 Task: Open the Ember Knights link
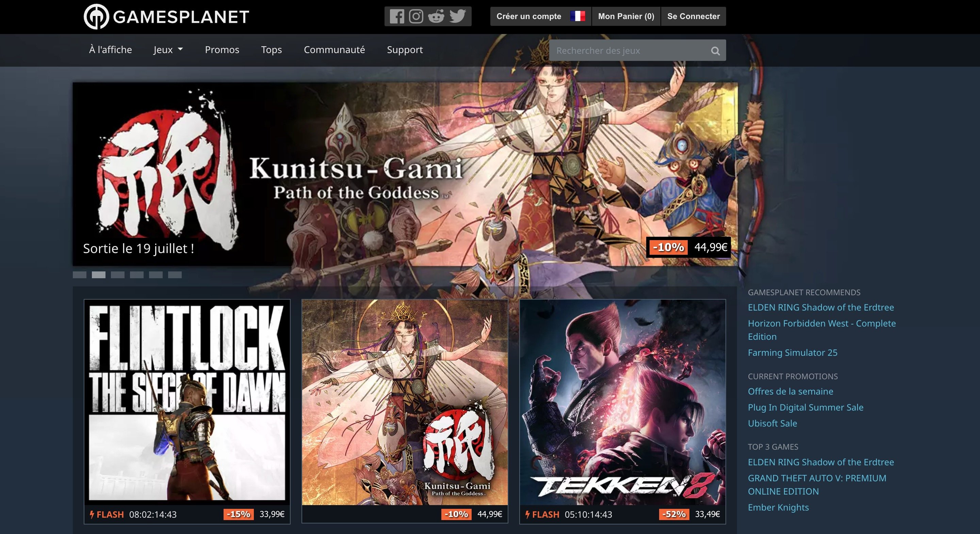[778, 507]
